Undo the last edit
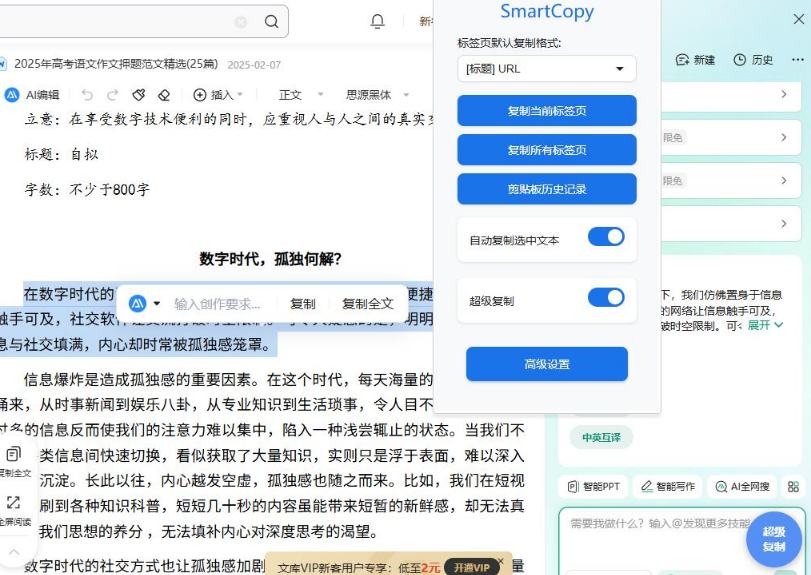 click(87, 95)
